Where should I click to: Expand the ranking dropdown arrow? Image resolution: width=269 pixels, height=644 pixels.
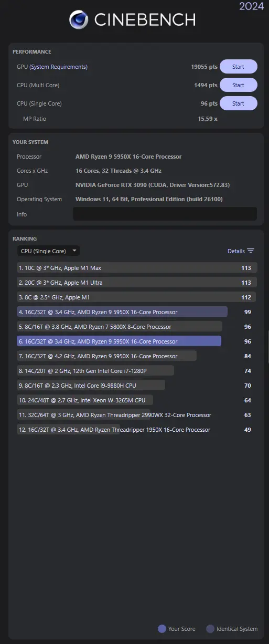[x=74, y=251]
